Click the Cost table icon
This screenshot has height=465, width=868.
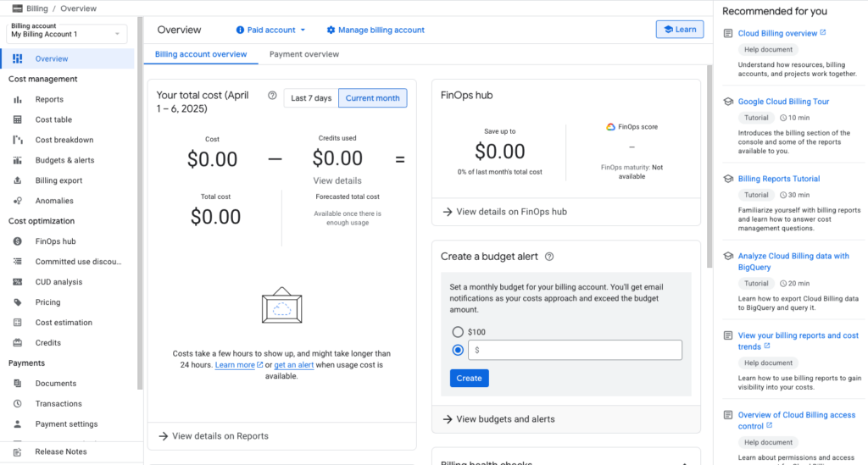[18, 119]
